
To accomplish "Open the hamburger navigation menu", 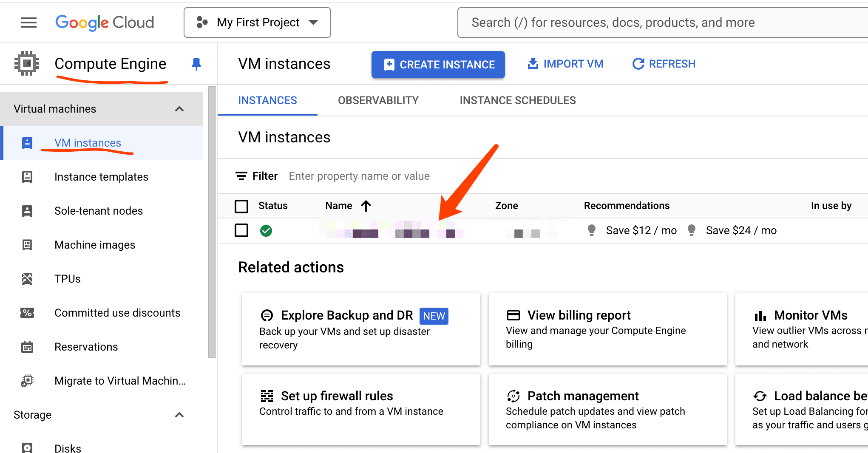I will point(29,23).
